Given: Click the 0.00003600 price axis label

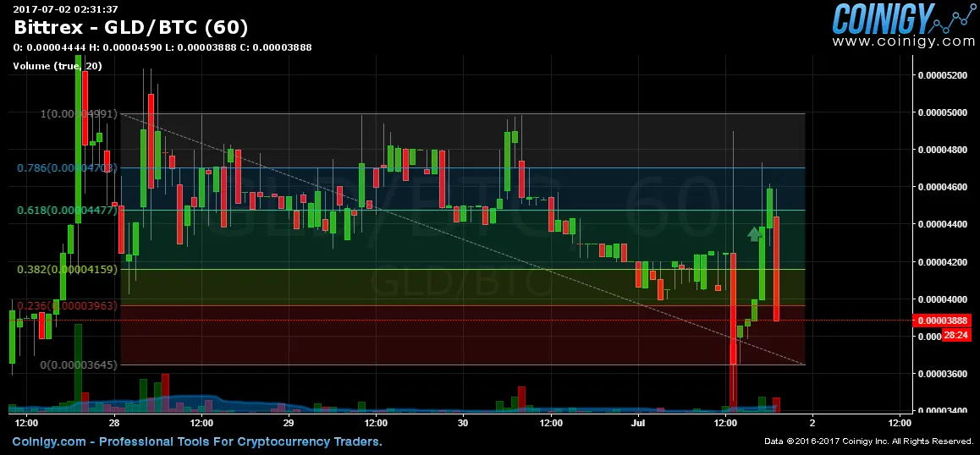Looking at the screenshot, I should point(943,374).
